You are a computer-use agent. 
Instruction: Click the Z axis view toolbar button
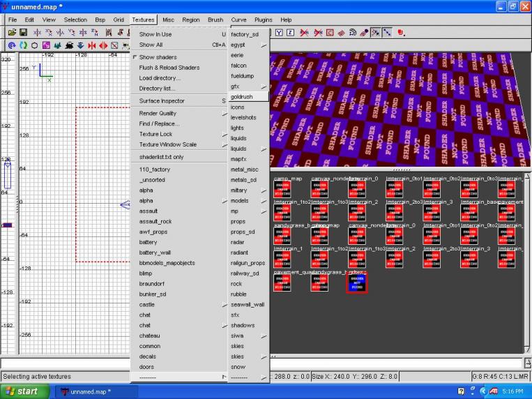(x=290, y=33)
